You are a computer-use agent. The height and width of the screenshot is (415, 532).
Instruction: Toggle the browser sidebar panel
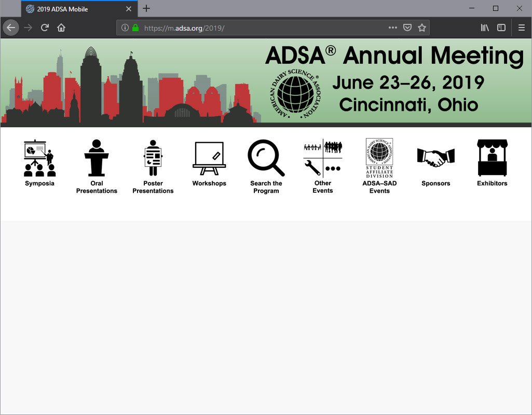coord(501,28)
